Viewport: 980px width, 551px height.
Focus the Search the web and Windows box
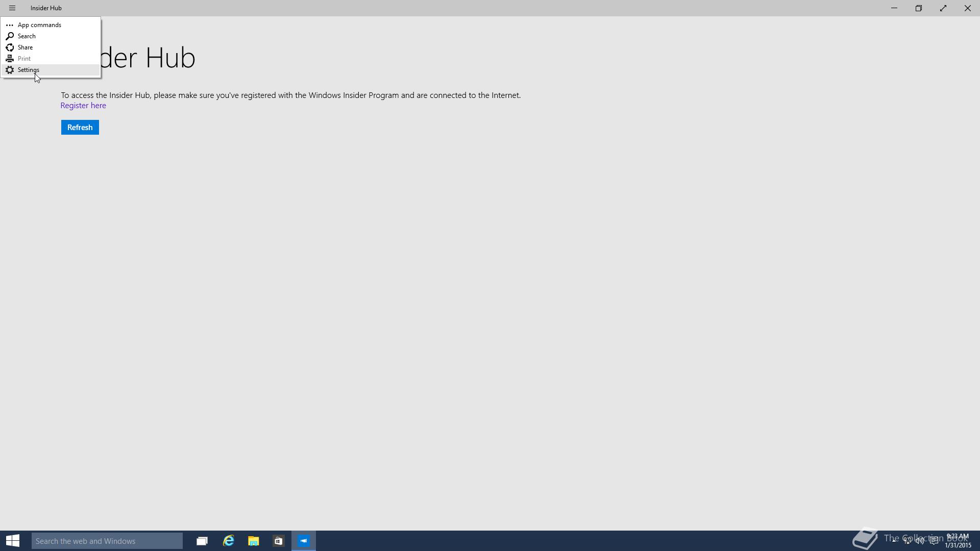click(107, 541)
